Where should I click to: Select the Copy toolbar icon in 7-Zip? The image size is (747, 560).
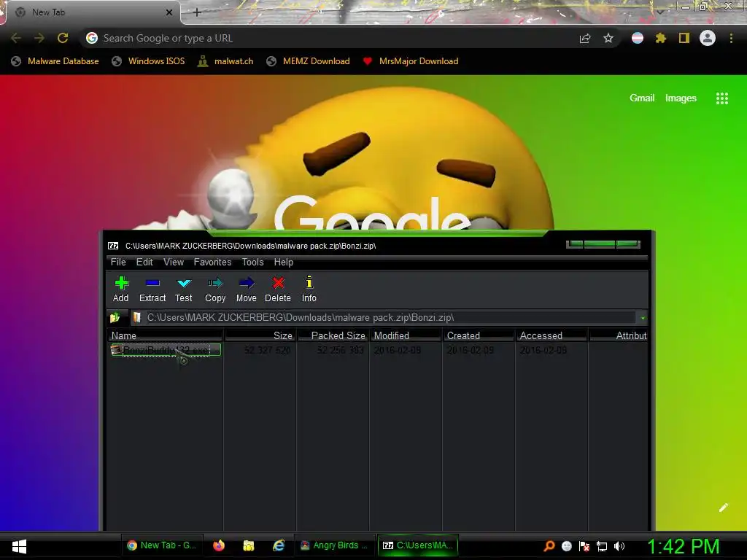215,289
